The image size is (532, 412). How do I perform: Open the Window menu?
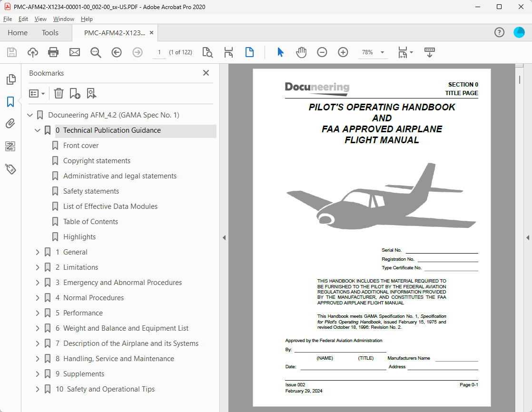[63, 19]
